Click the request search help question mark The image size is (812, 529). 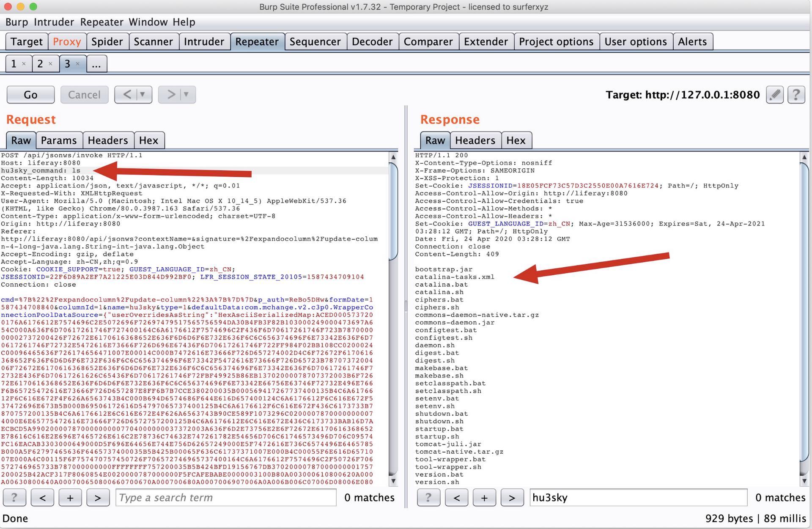pyautogui.click(x=14, y=497)
